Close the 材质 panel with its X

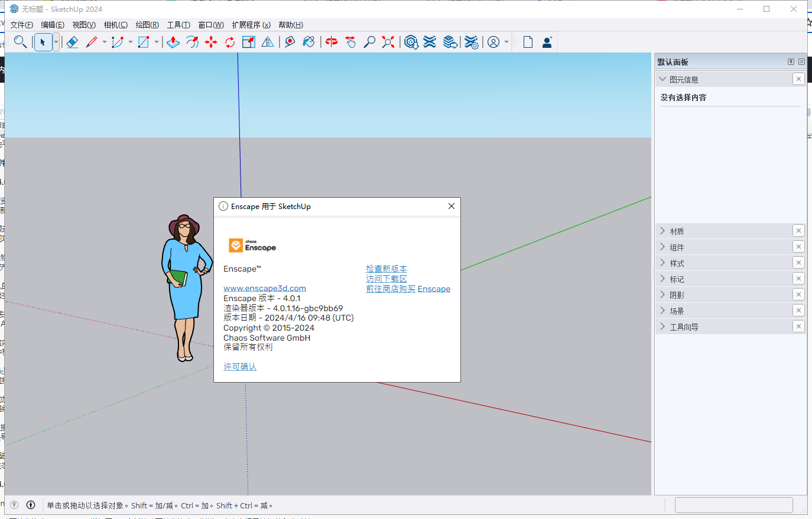(x=798, y=231)
